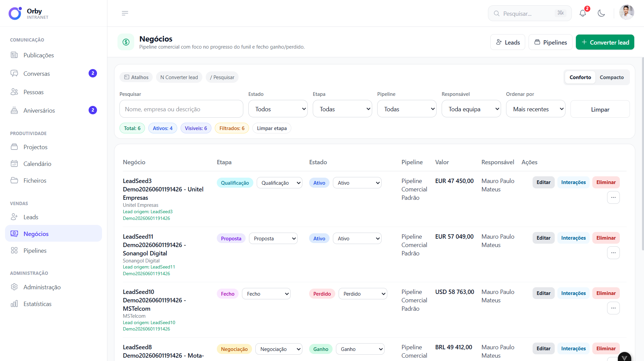Open the notifications bell

pos(583,13)
